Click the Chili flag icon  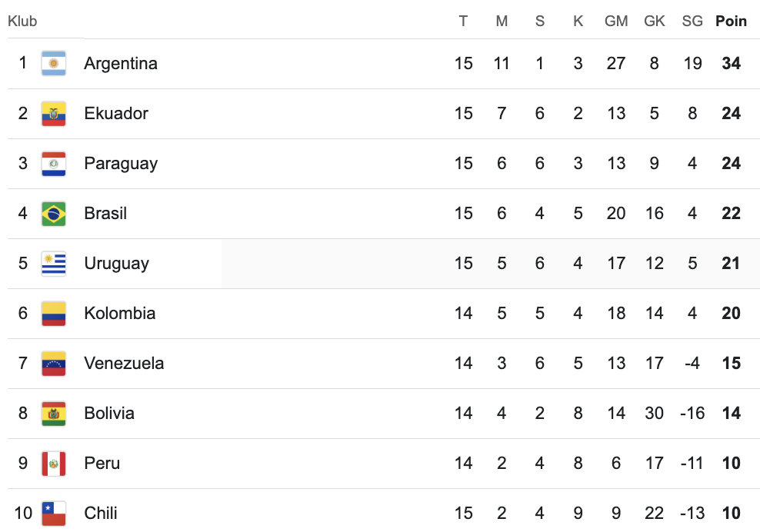pyautogui.click(x=53, y=513)
